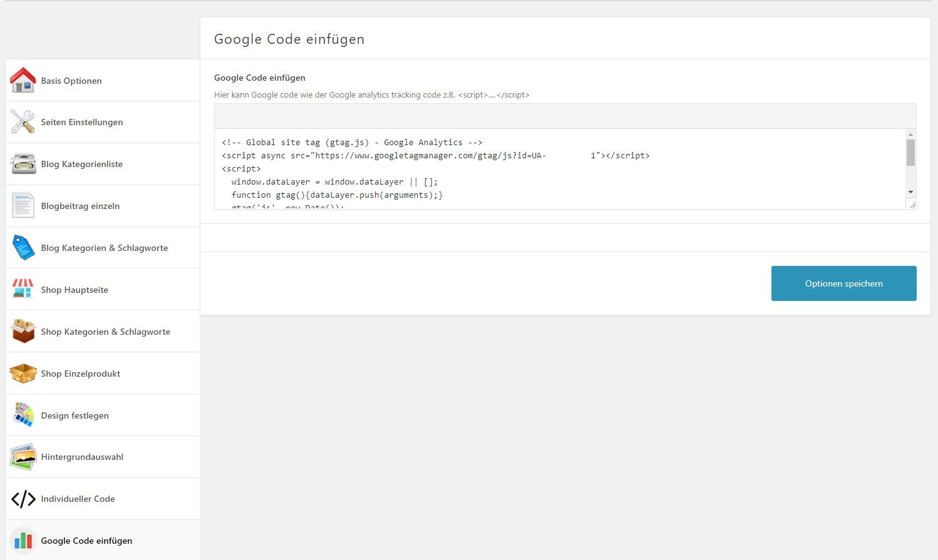Click the 'function gtag()' code line
This screenshot has height=560, width=938.
[337, 195]
